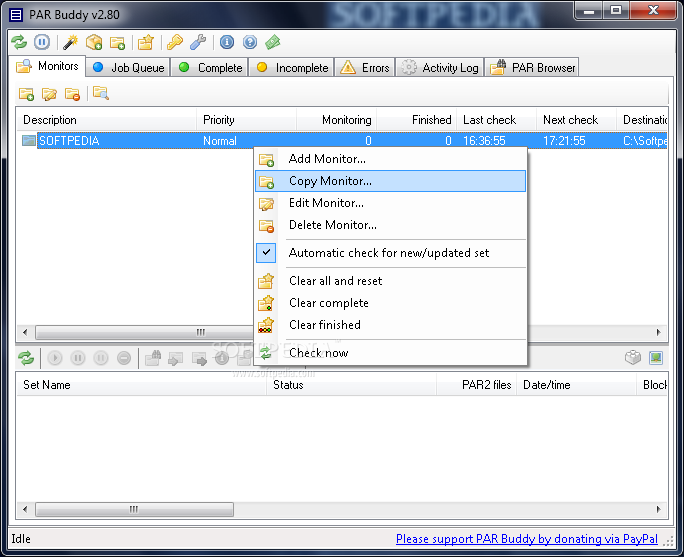Click the upper list horizontal scrollbar thumb

tap(144, 332)
